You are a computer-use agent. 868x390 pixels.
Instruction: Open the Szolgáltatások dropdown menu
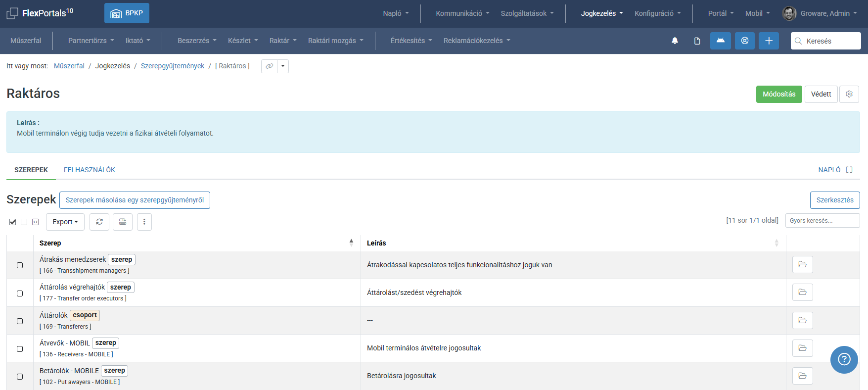click(x=527, y=13)
